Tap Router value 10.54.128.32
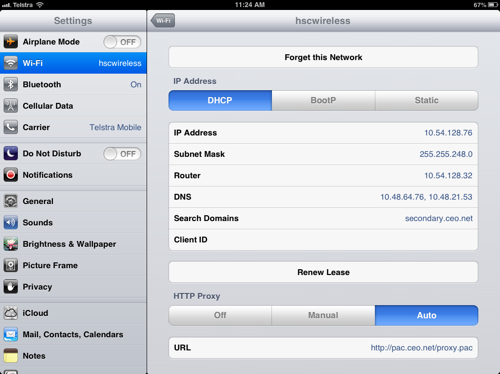This screenshot has height=374, width=500. tap(448, 175)
